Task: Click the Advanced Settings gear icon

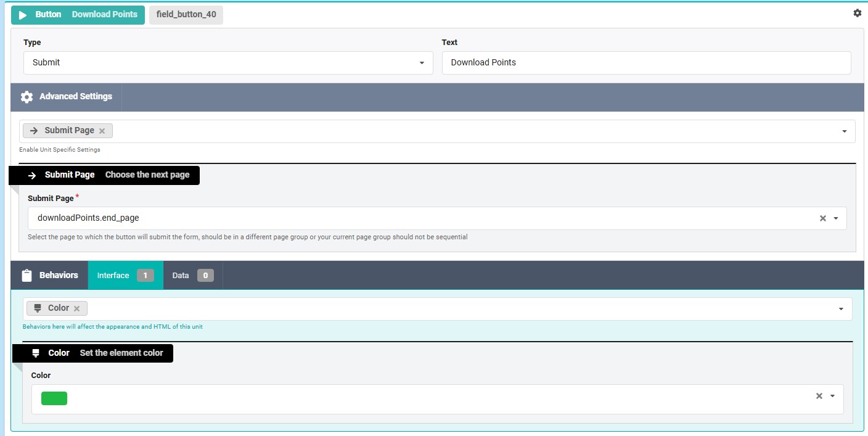Action: pos(27,97)
